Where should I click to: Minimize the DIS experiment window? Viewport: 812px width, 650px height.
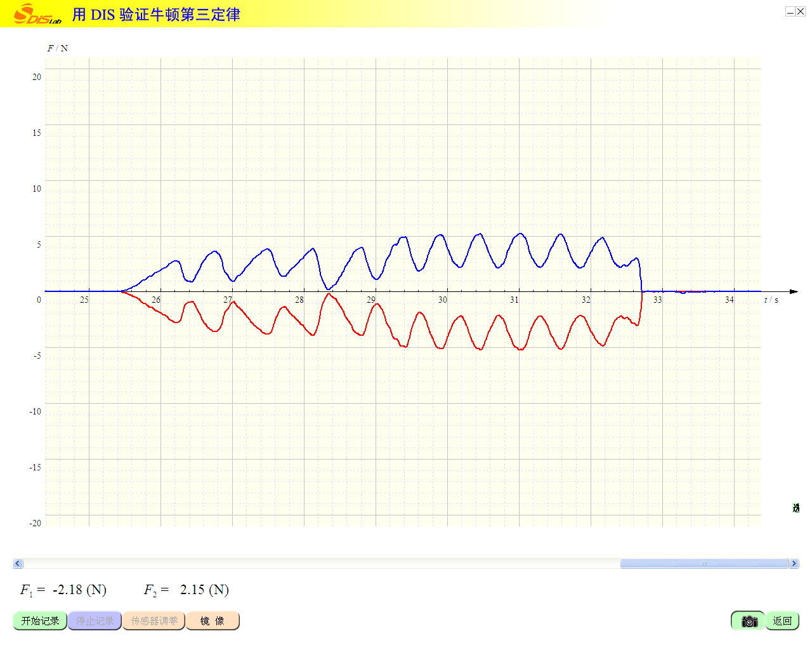click(790, 11)
